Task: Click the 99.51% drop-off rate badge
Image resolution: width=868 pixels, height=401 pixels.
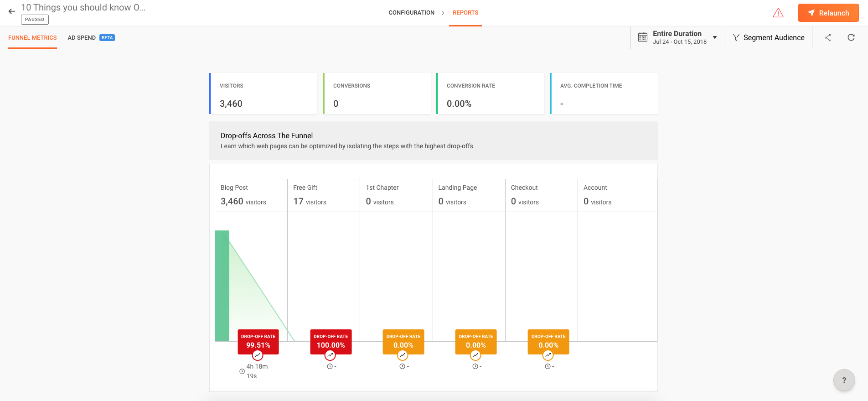Action: point(258,341)
